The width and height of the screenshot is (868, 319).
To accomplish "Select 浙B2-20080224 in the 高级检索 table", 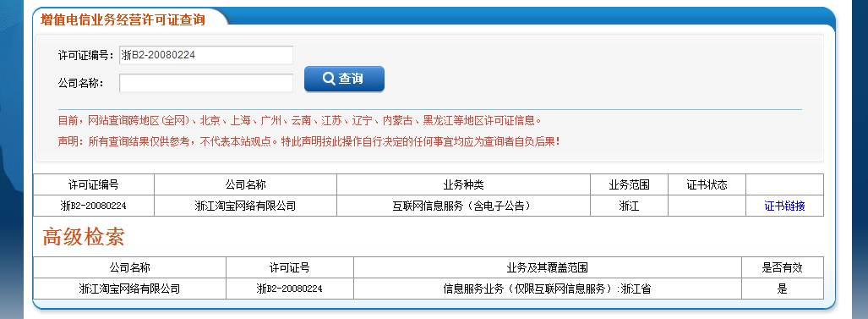I will click(x=290, y=289).
